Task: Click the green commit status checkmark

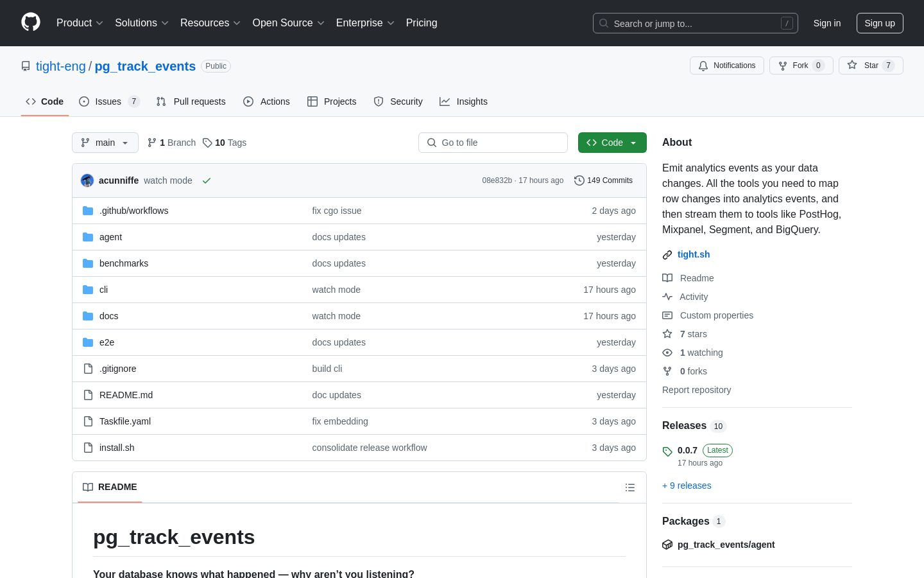Action: pos(207,180)
